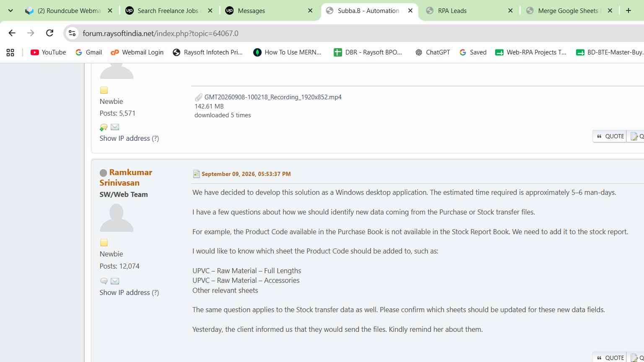This screenshot has height=362, width=644.
Task: Click the email envelope icon under Ramkumar's profile
Action: coord(115,281)
